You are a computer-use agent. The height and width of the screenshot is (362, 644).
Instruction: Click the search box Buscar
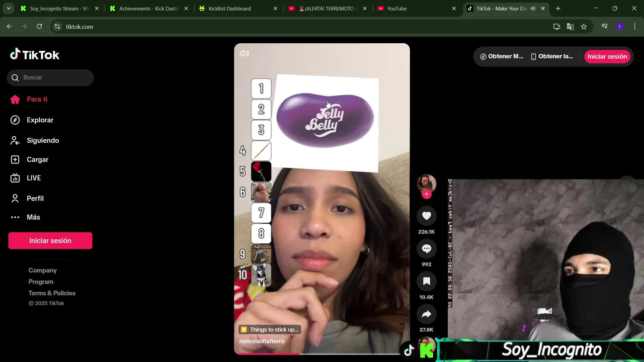[50, 77]
